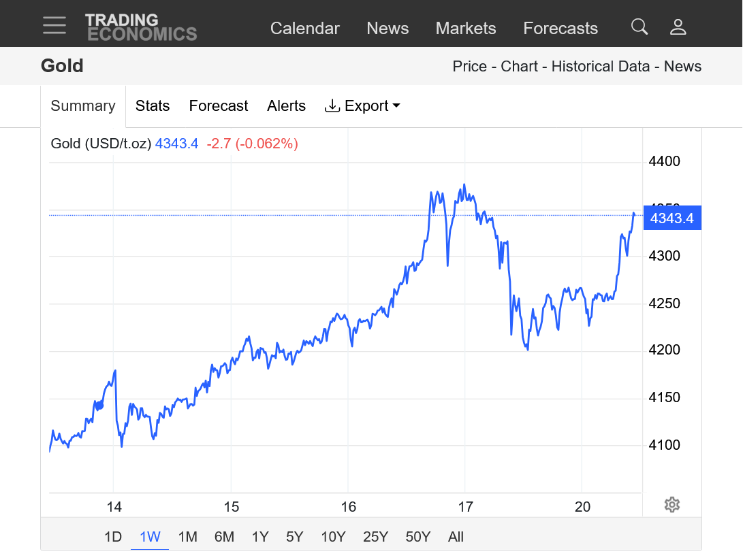Screen dimensions: 743x560
Task: Open the Alerts tab
Action: (x=286, y=106)
